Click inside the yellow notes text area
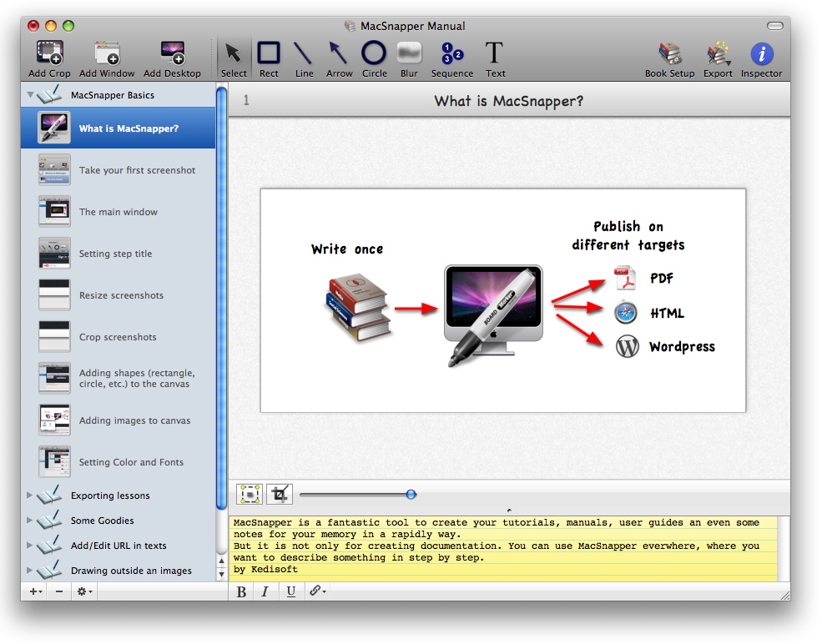 (x=502, y=549)
